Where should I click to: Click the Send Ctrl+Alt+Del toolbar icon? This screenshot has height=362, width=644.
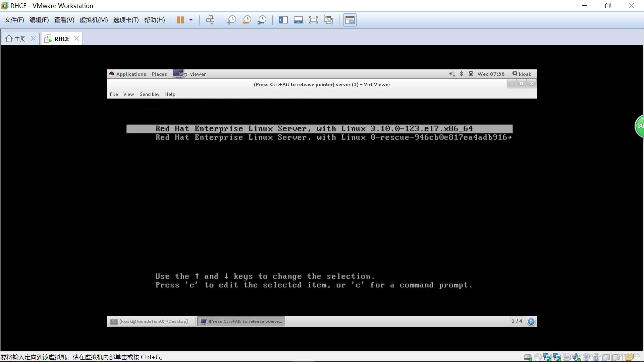pos(210,20)
